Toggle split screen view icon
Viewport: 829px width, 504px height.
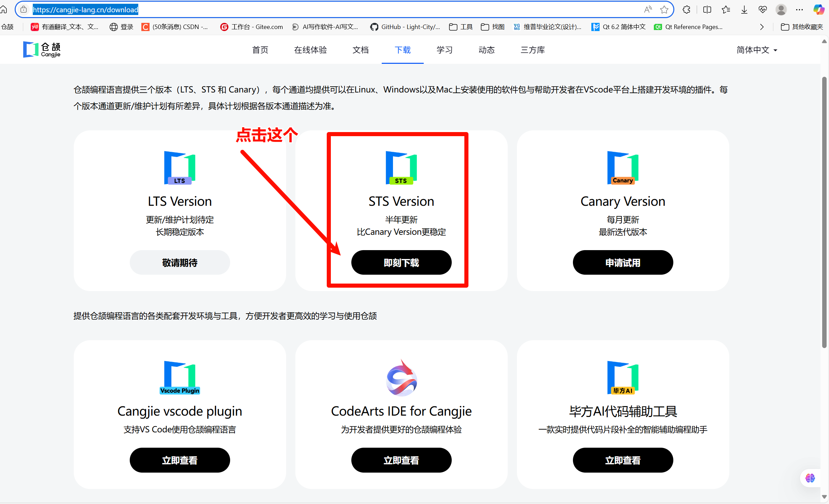(x=707, y=10)
